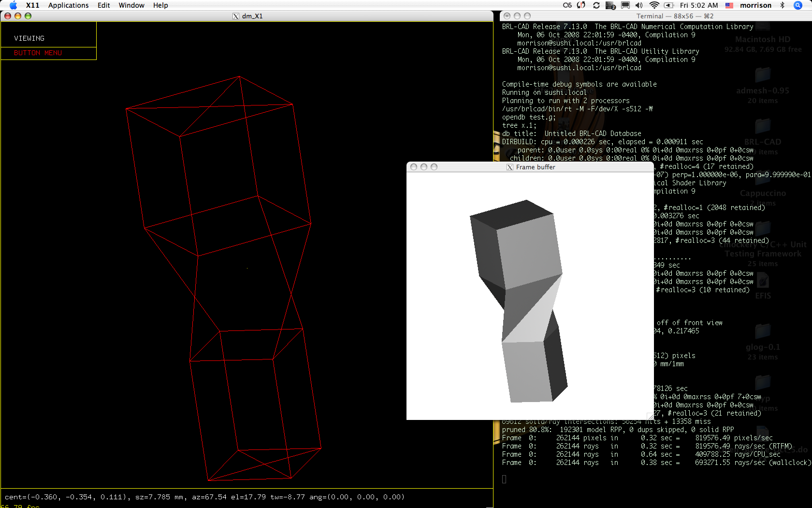
Task: Click the Frame buffer resize grip
Action: click(651, 416)
